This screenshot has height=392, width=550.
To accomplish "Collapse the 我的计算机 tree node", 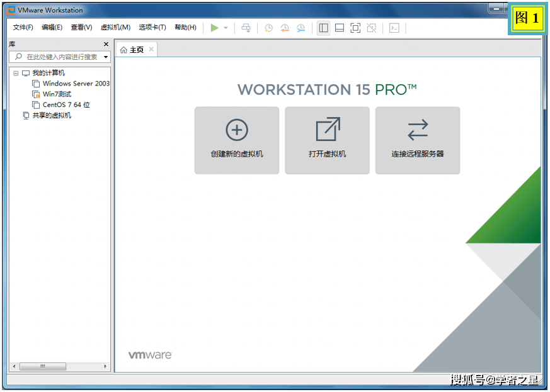I will [16, 73].
